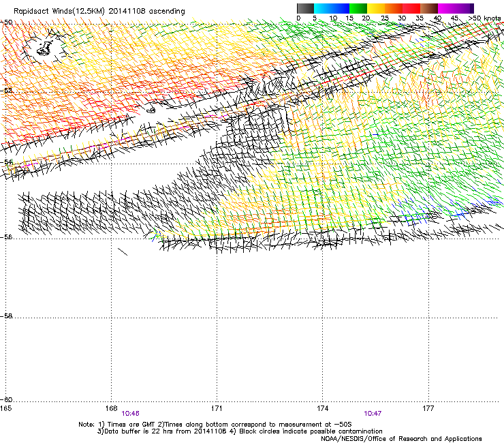Screen dimensions: 504x443
Task: Click the magenta-purple 40-50 knots legend swatch
Action: (x=456, y=8)
